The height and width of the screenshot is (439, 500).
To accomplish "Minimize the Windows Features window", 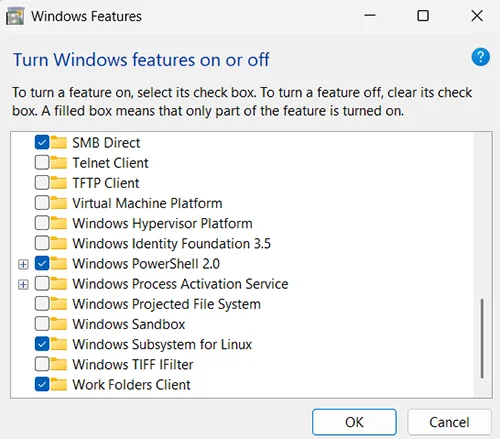I will (370, 16).
